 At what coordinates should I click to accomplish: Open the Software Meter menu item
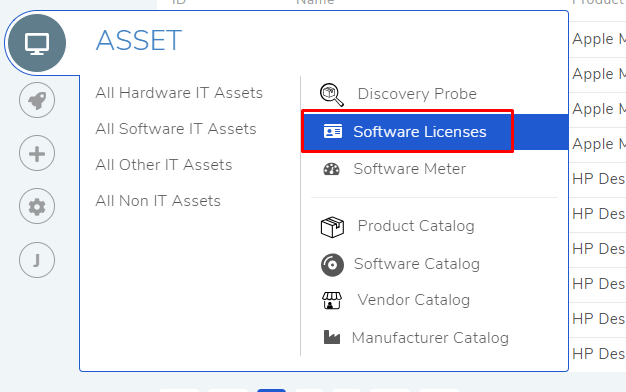(410, 169)
